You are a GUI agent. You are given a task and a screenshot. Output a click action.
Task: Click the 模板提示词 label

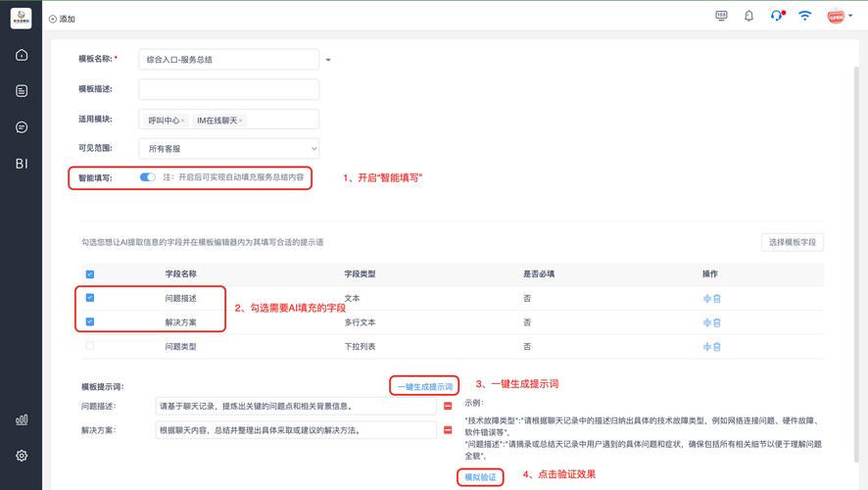pyautogui.click(x=103, y=386)
